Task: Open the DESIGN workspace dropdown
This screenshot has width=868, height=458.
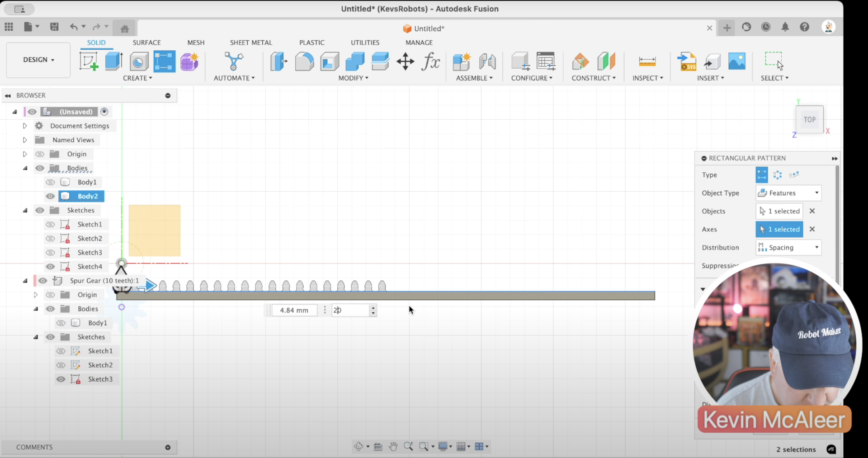Action: coord(38,60)
